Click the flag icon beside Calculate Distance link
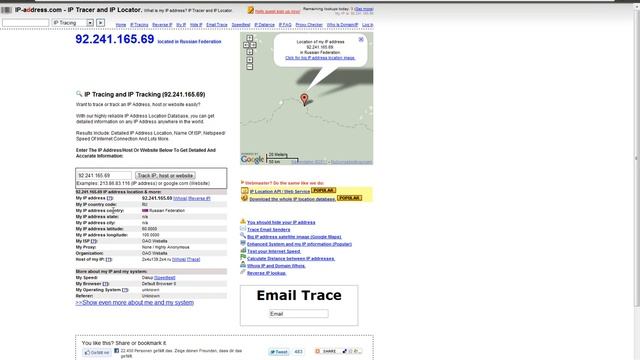The width and height of the screenshot is (640, 360). [x=243, y=257]
